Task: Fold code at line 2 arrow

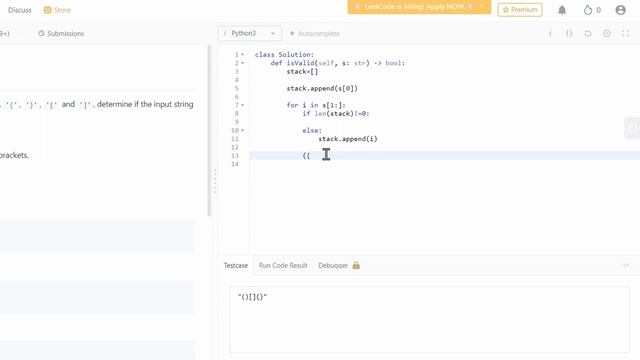Action: pos(242,63)
